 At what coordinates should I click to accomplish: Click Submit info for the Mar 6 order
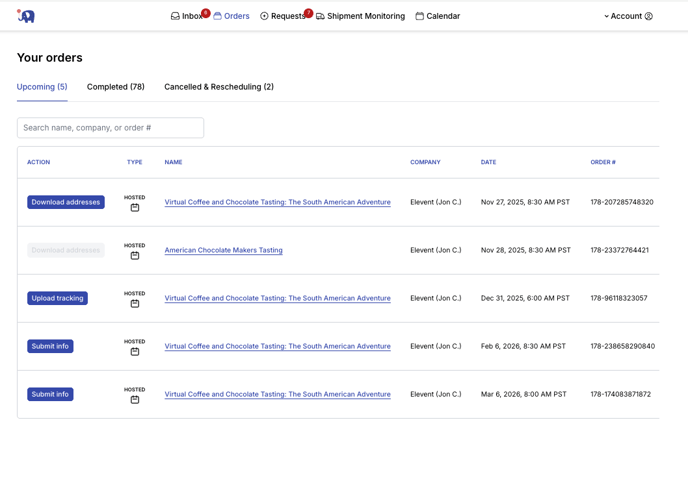pos(50,394)
